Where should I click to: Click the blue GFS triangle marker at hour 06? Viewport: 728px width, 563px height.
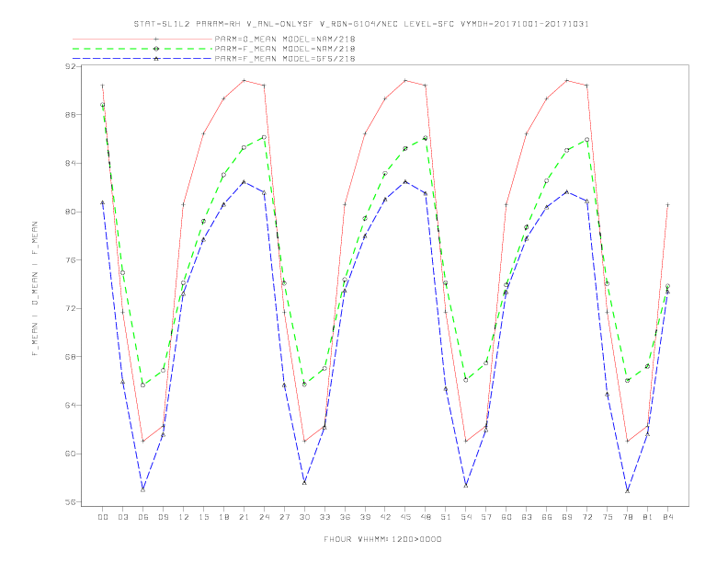[143, 489]
